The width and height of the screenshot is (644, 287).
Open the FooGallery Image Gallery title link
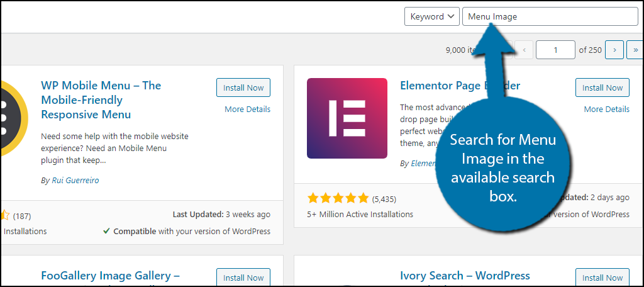coord(111,276)
